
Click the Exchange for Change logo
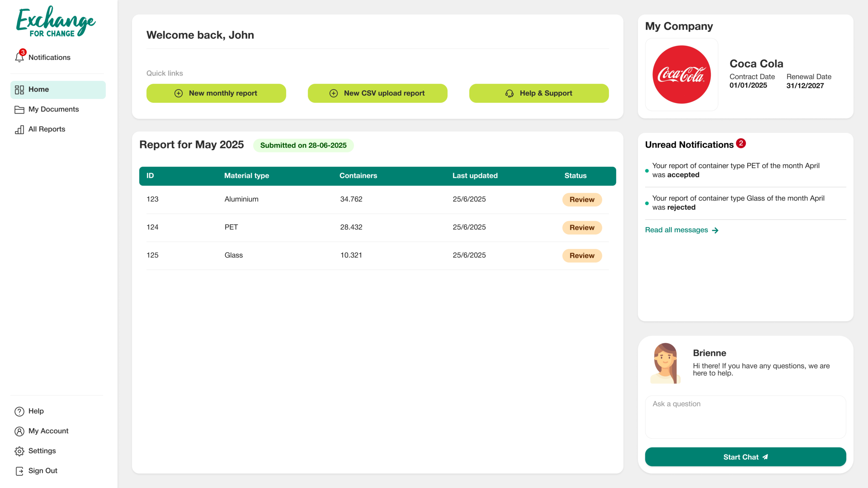56,21
